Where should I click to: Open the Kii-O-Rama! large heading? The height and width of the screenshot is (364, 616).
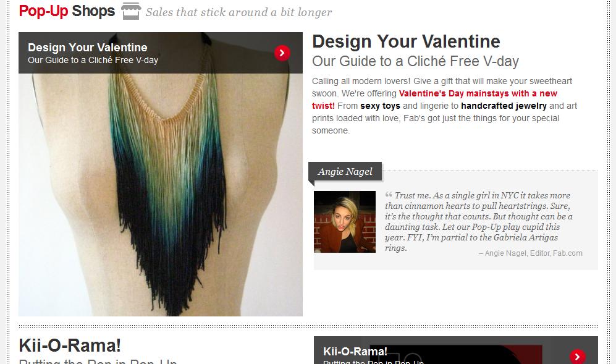tap(70, 345)
